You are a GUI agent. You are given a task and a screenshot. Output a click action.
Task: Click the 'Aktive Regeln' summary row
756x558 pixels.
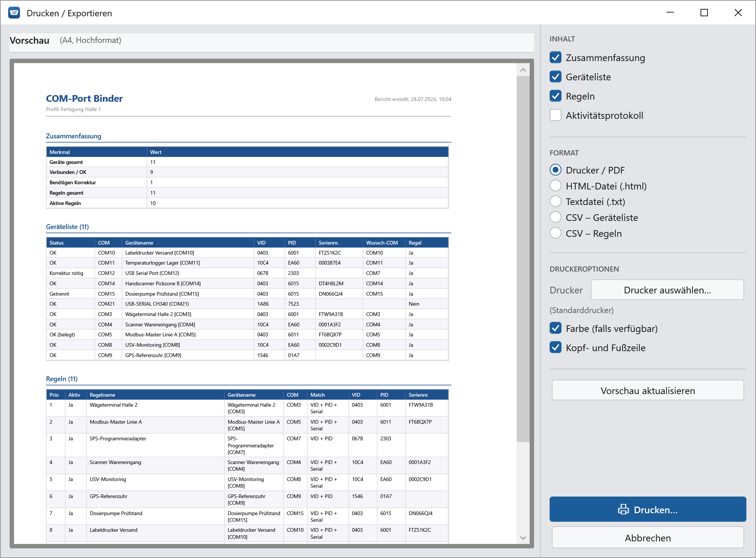[247, 203]
